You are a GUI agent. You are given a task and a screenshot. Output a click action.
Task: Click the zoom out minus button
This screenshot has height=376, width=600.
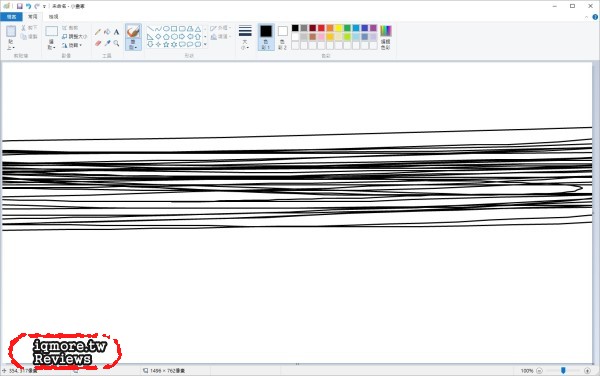click(539, 371)
